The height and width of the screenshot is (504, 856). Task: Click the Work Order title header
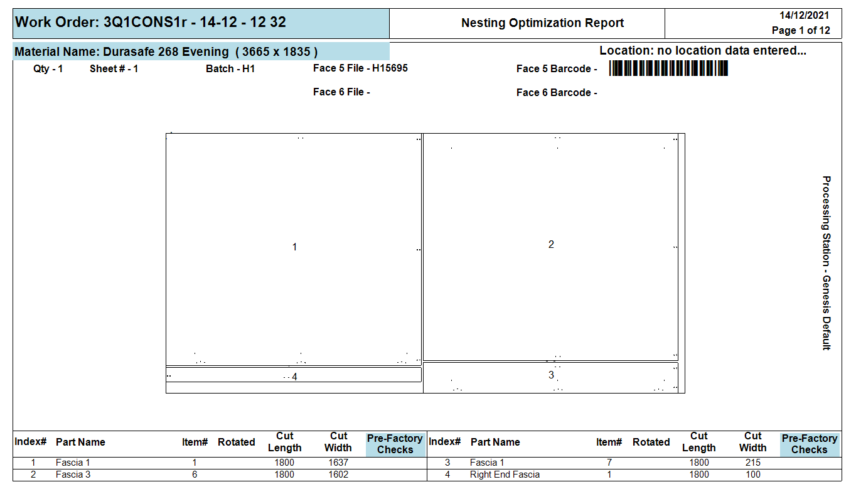coord(151,23)
